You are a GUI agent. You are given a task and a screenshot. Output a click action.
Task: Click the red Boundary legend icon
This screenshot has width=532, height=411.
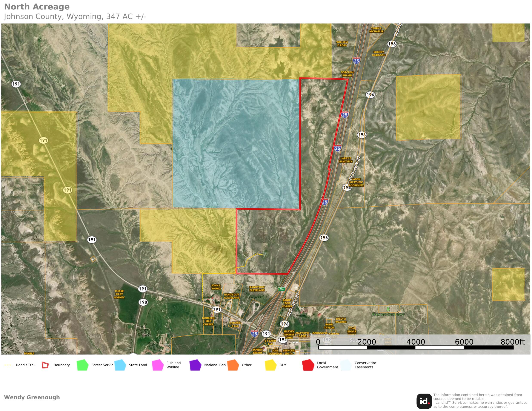click(x=45, y=365)
